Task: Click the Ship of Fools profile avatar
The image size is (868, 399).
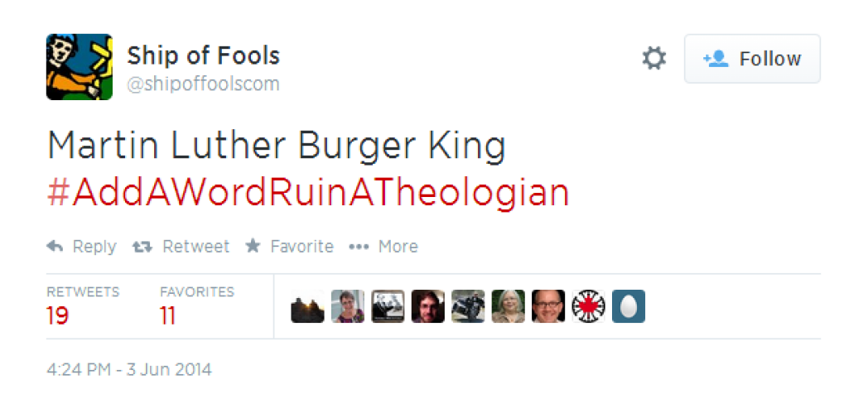Action: point(80,67)
